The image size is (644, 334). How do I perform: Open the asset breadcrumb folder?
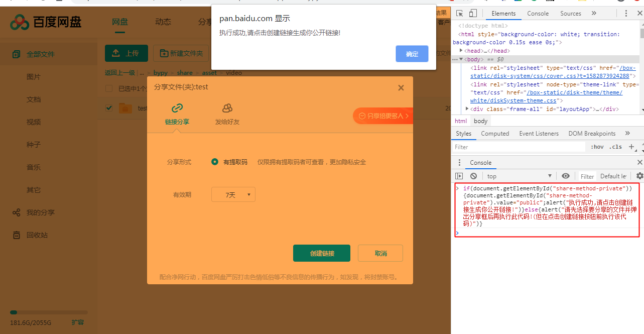click(209, 73)
